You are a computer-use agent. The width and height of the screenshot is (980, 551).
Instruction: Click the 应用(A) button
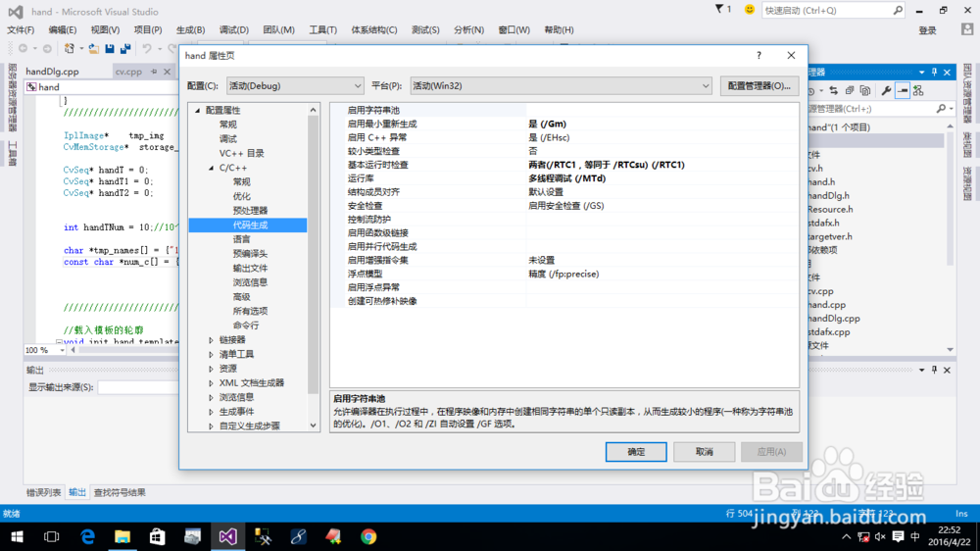click(771, 452)
